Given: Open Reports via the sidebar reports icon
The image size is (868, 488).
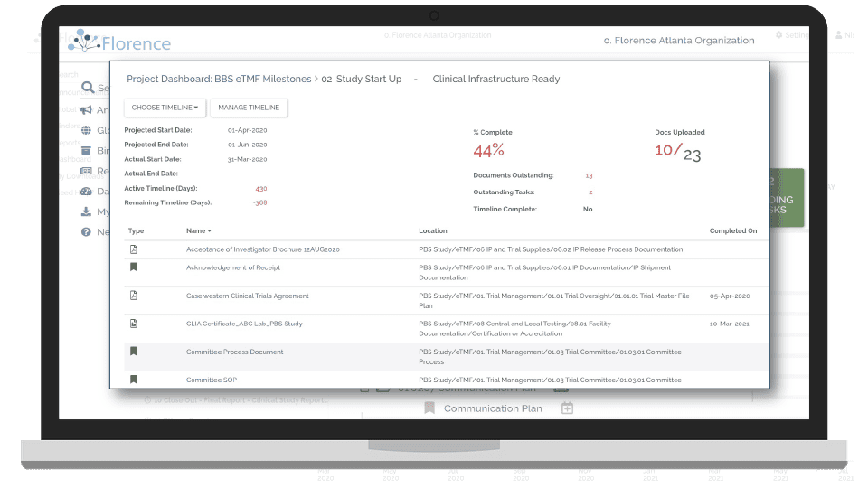Looking at the screenshot, I should click(x=86, y=171).
